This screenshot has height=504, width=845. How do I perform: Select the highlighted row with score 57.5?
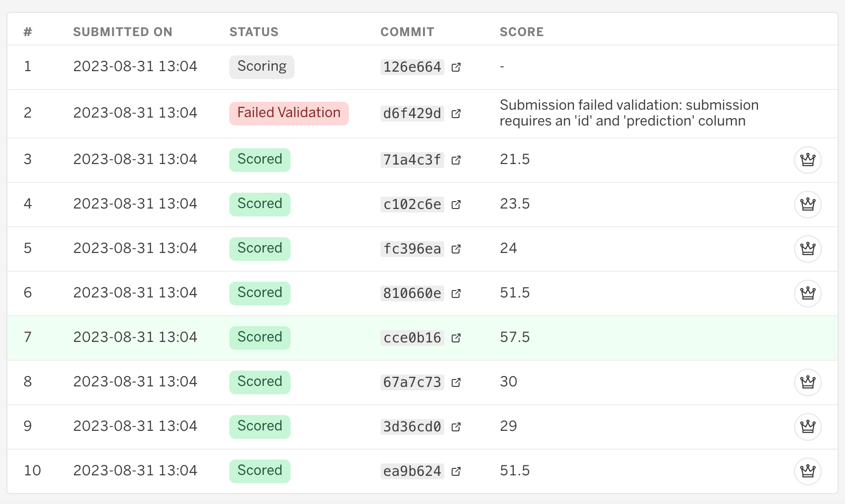click(x=642, y=338)
